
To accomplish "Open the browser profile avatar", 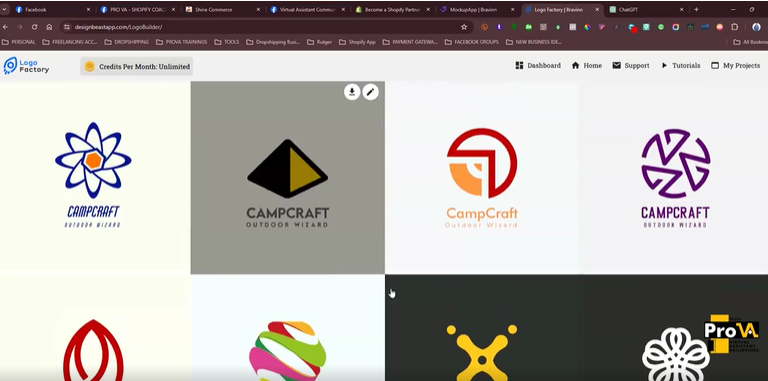I will (x=756, y=27).
